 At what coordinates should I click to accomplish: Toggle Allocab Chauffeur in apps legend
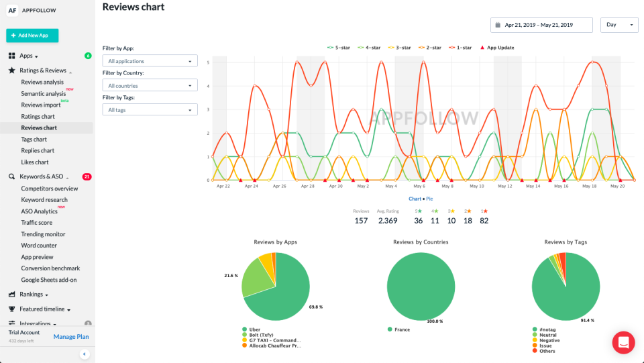pos(272,346)
